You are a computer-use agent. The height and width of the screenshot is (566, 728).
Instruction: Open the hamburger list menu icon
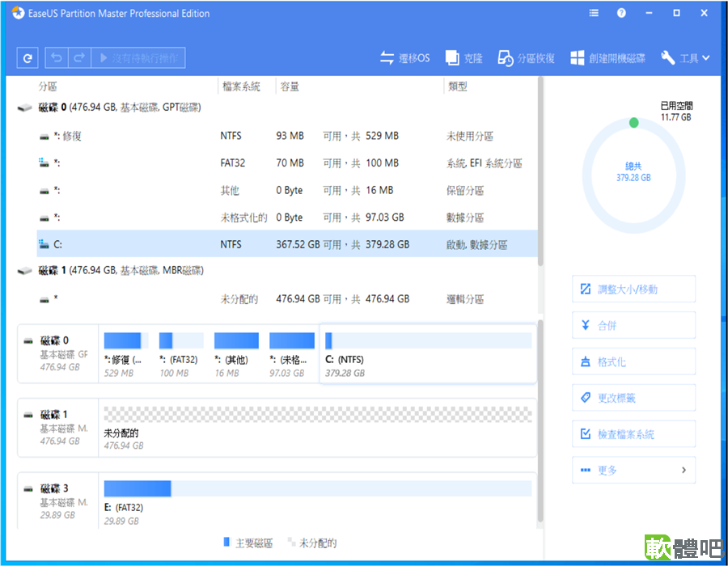click(x=594, y=13)
